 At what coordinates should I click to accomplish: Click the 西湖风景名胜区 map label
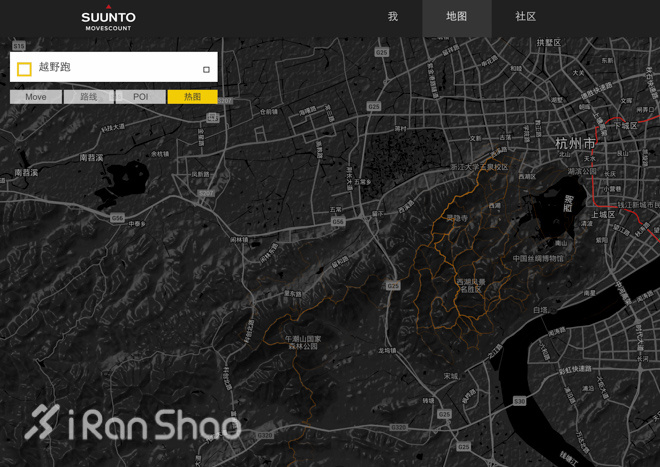pyautogui.click(x=471, y=286)
